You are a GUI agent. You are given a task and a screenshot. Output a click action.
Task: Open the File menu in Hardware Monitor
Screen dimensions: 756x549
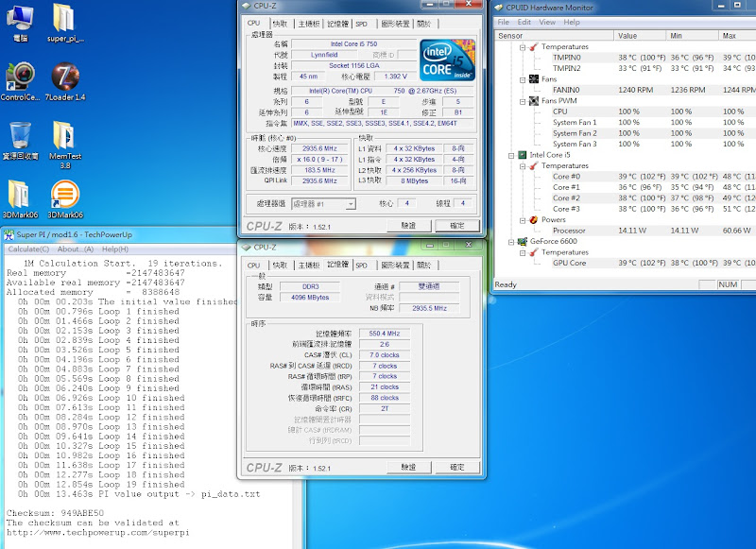(504, 22)
